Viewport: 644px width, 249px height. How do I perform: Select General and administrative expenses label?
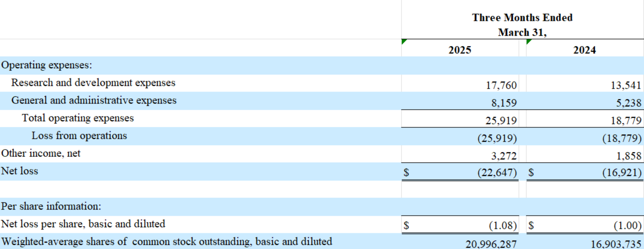coord(94,100)
